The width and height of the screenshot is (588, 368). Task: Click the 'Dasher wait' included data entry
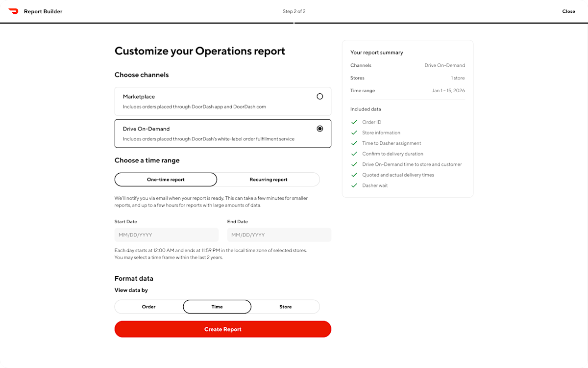pyautogui.click(x=375, y=185)
